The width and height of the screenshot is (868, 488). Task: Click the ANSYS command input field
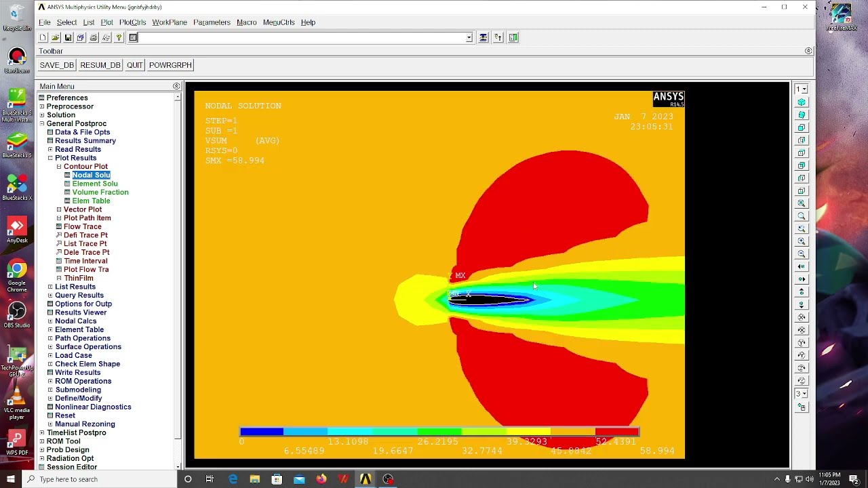click(302, 38)
